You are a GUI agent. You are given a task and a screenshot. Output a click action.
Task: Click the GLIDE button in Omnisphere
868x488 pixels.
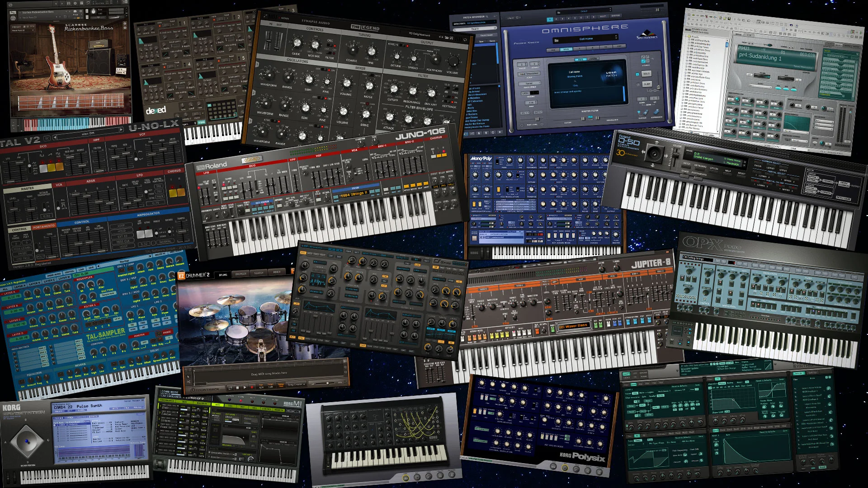647,84
